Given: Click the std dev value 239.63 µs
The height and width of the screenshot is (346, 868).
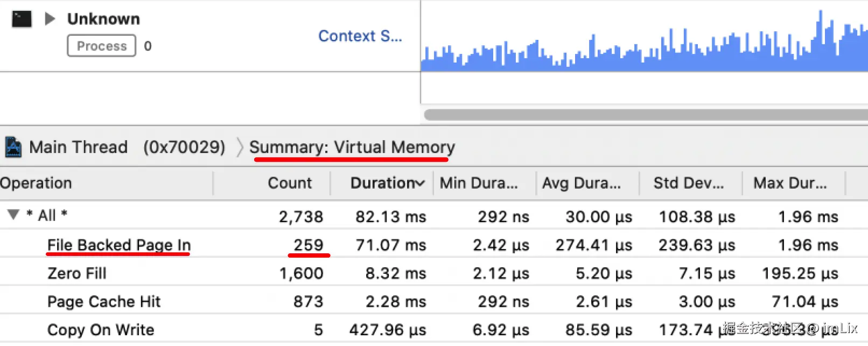Looking at the screenshot, I should click(x=697, y=245).
